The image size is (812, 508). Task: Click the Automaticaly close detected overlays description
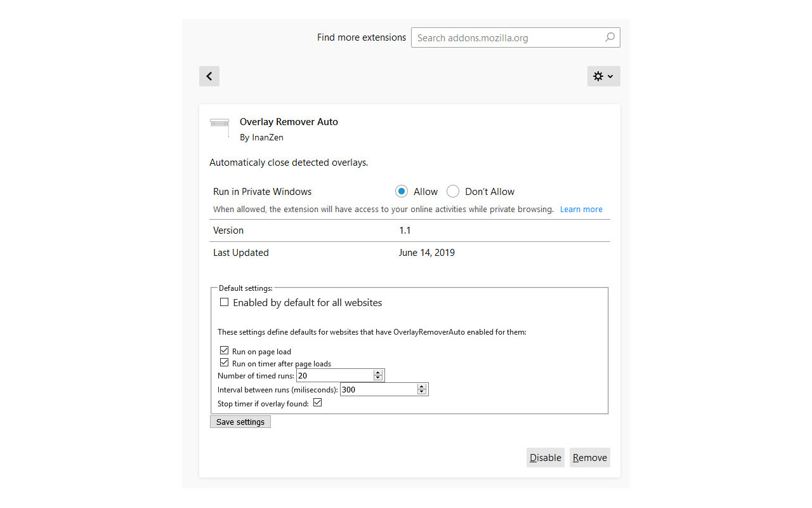tap(289, 163)
